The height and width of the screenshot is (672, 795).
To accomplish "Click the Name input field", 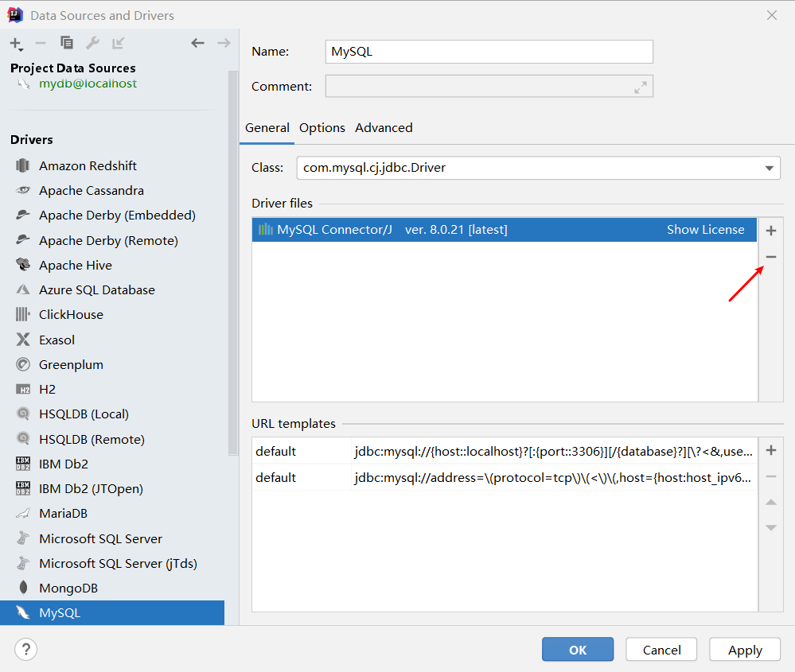I will 489,52.
